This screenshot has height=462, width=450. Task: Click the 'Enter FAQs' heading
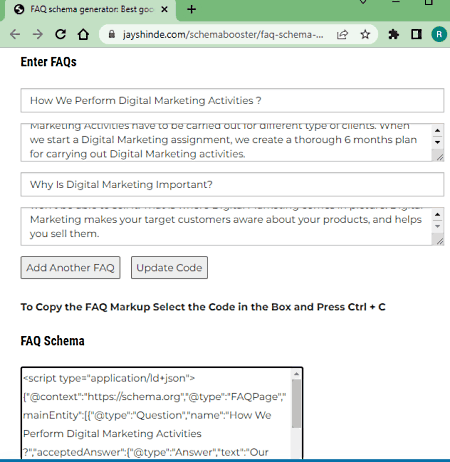[49, 62]
